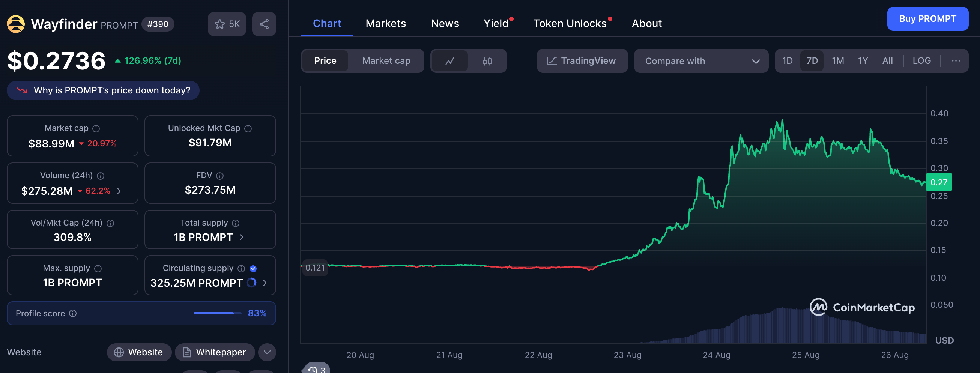
Task: Click the Buy PROMPT button
Action: click(x=927, y=19)
